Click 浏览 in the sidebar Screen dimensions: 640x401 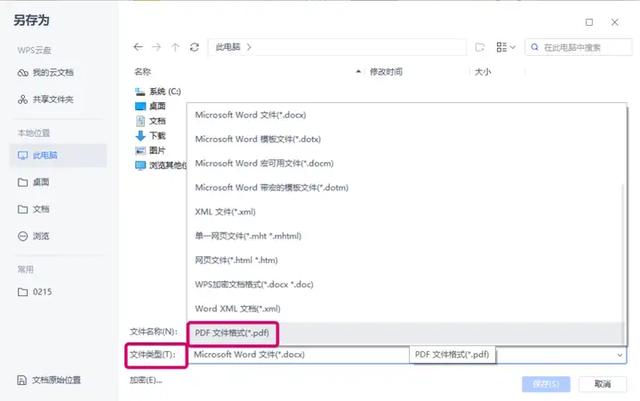tap(34, 236)
